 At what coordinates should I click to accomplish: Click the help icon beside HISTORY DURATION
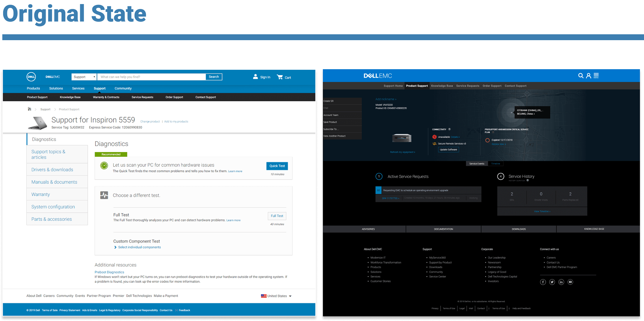tap(528, 180)
